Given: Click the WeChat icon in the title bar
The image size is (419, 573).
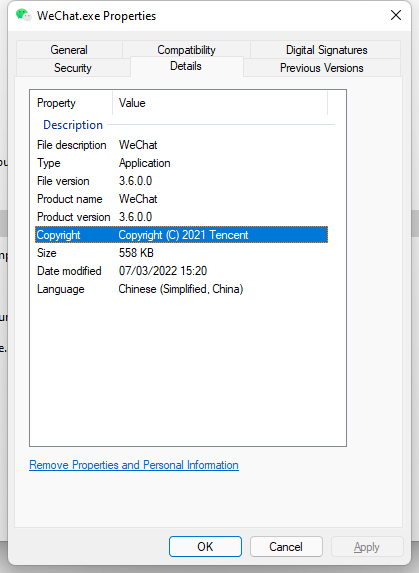Looking at the screenshot, I should pos(23,15).
